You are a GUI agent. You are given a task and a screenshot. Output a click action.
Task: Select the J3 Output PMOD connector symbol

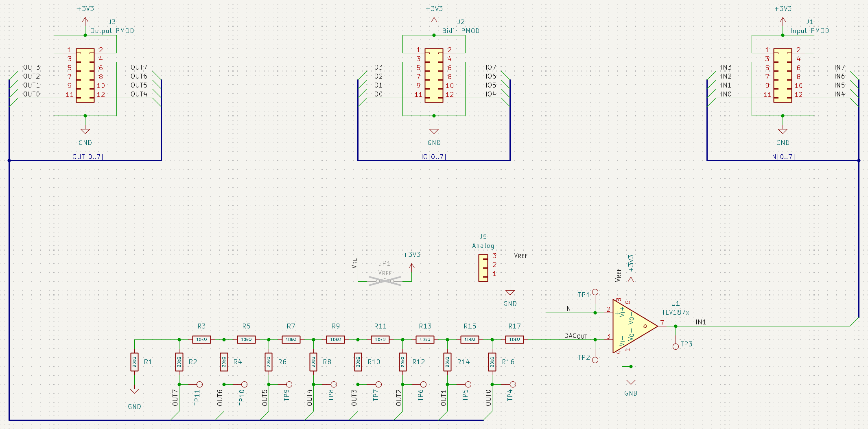pos(85,76)
